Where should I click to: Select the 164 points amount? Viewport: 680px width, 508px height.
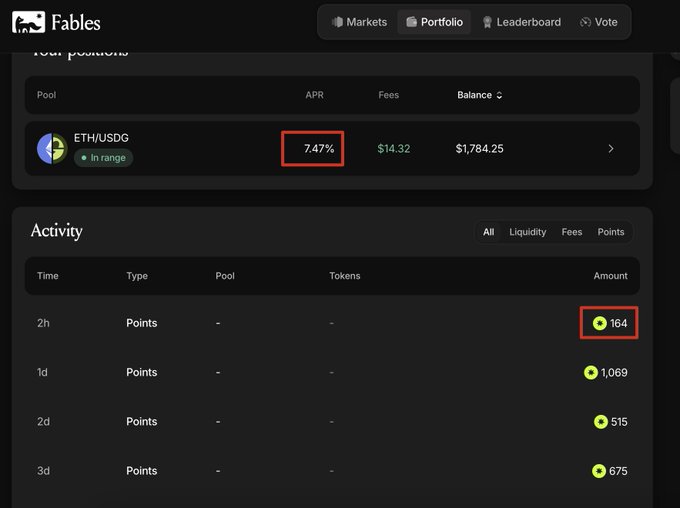click(618, 323)
